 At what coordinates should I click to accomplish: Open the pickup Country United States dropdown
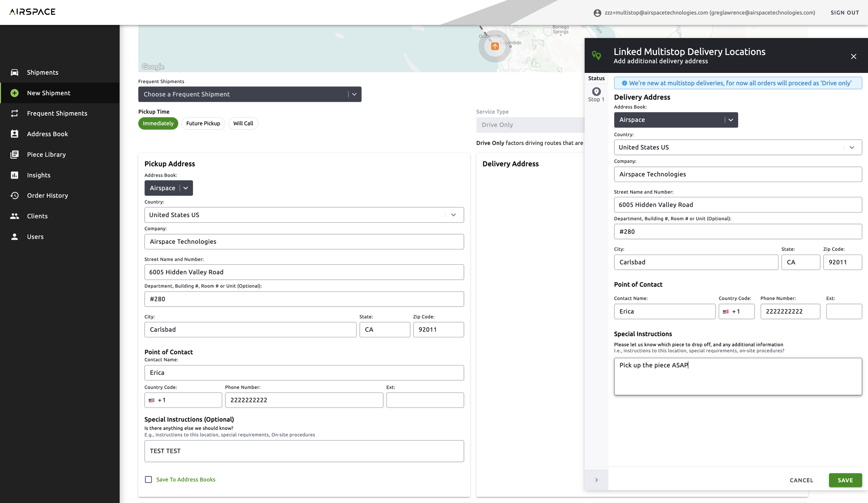304,215
